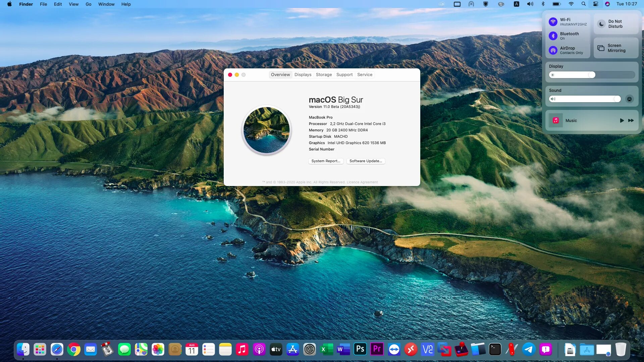This screenshot has height=362, width=644.
Task: Open the volume menu bar item
Action: click(530, 4)
